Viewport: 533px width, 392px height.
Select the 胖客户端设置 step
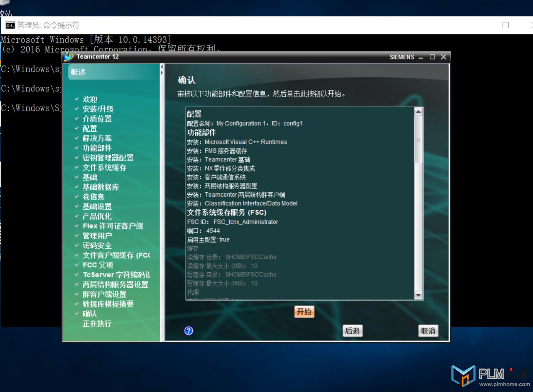point(104,294)
